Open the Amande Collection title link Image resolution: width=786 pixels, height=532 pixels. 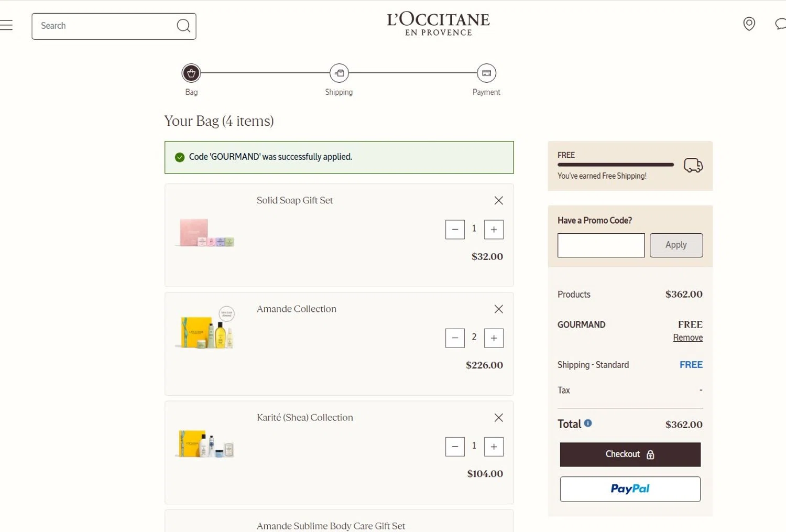coord(297,309)
